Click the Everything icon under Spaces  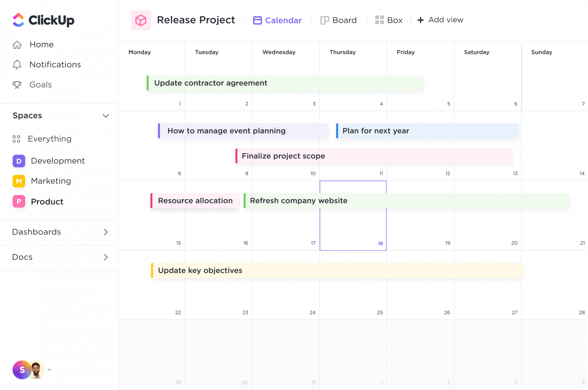[16, 139]
